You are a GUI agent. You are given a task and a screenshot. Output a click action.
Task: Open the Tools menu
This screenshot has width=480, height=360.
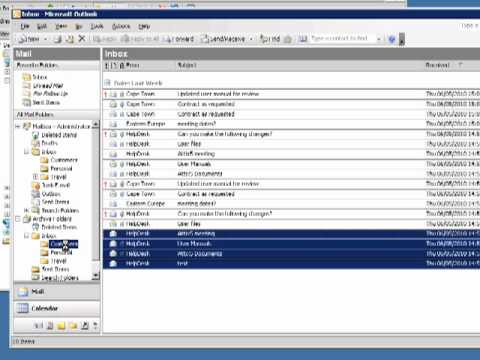[x=97, y=26]
